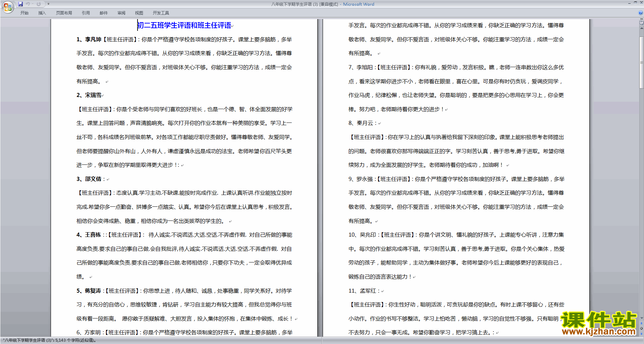Screen dimensions: 644x344
Task: Switch to 页面布局 tab
Action: (64, 13)
